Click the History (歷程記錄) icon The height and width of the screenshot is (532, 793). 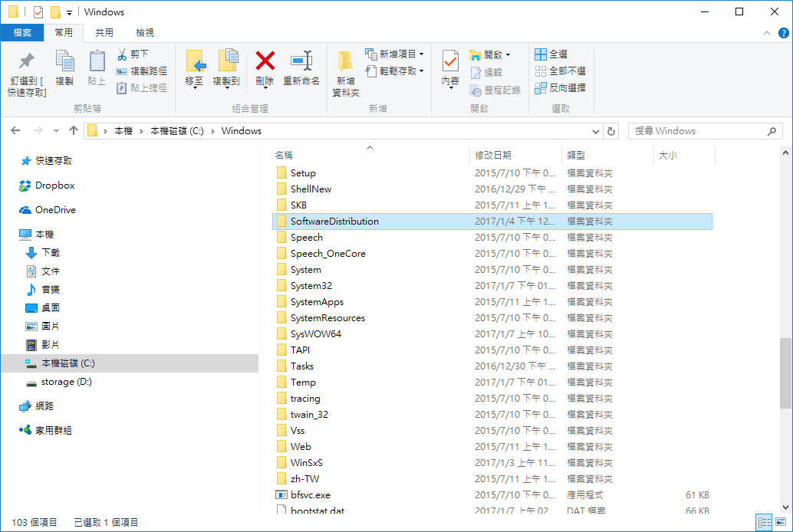(475, 90)
